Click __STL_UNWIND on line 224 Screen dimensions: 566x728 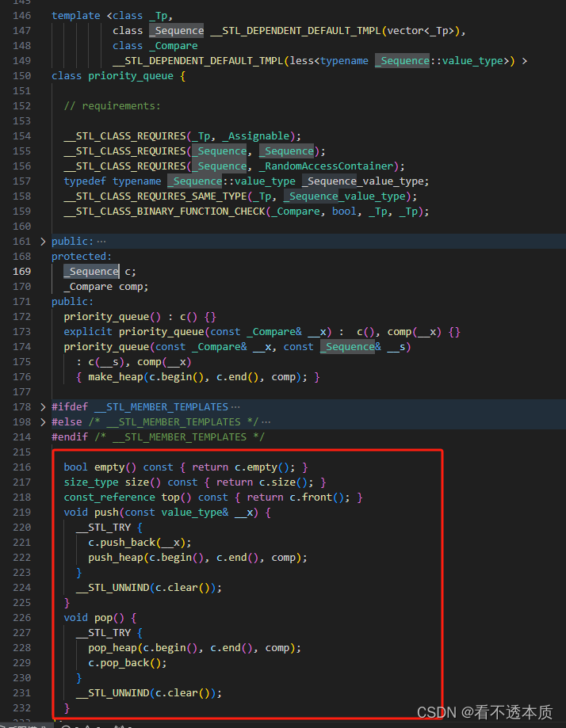pyautogui.click(x=113, y=588)
